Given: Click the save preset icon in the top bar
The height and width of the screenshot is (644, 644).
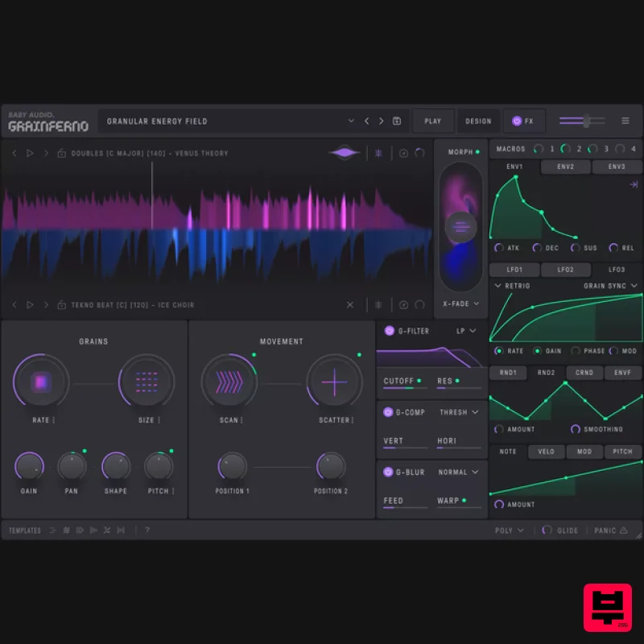Looking at the screenshot, I should point(396,120).
